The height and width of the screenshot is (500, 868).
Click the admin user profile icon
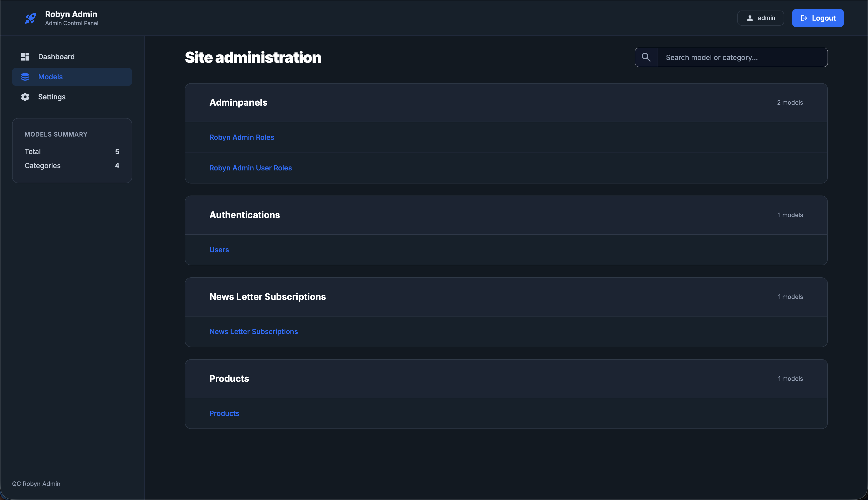750,18
